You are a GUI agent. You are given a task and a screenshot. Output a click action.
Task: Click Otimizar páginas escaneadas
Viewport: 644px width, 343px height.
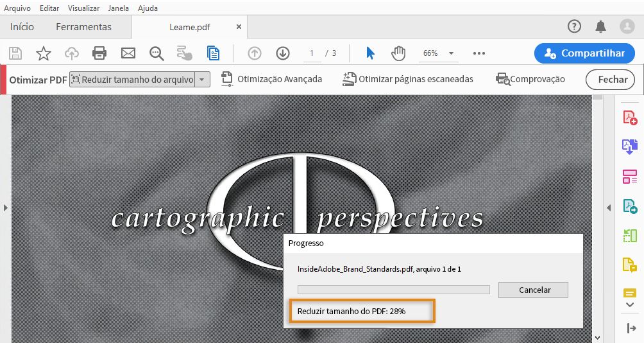(408, 79)
